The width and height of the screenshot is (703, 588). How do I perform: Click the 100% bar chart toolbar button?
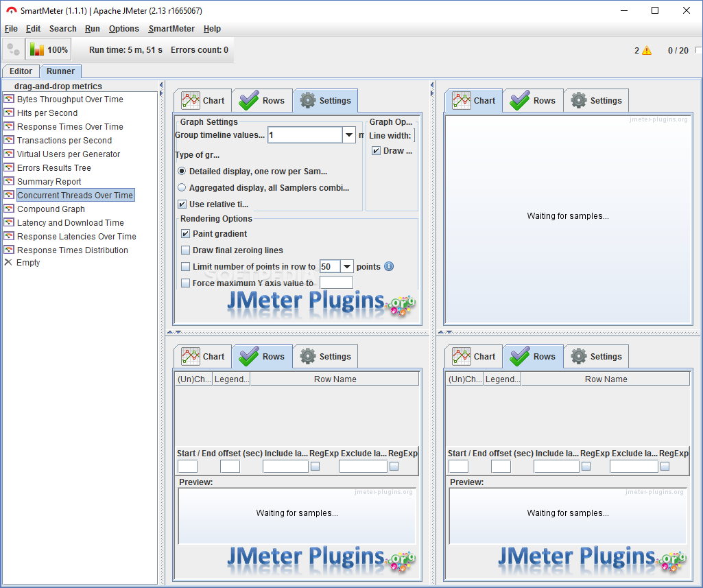pos(49,49)
